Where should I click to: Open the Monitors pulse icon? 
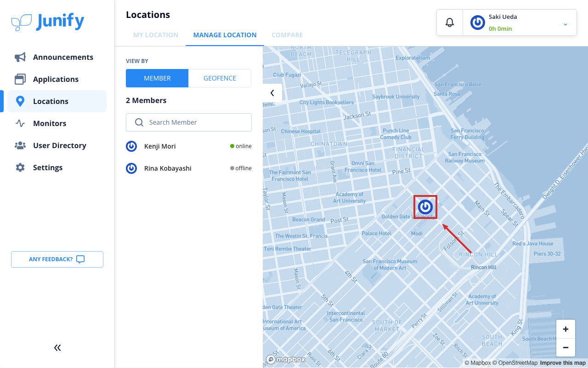[20, 123]
